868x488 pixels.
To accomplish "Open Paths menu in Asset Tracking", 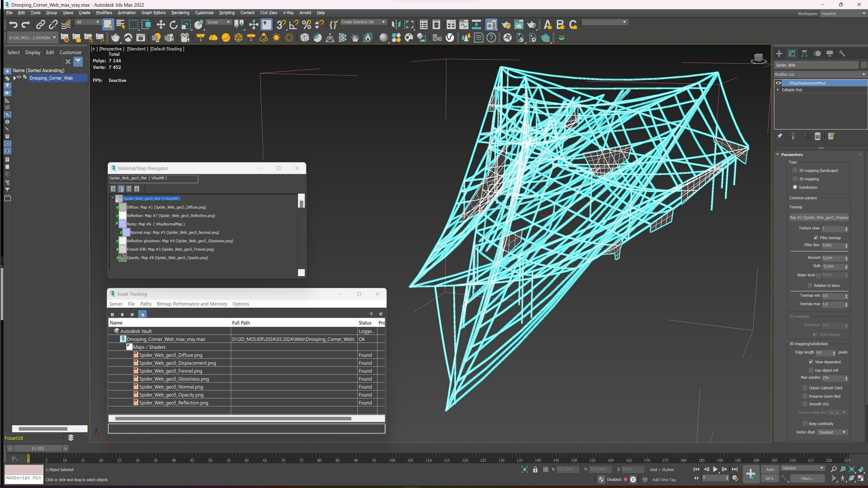I will click(x=146, y=304).
